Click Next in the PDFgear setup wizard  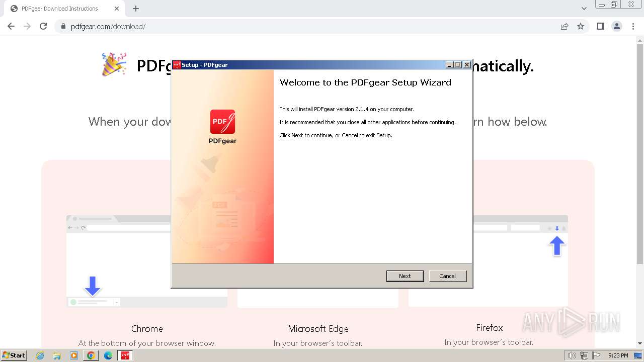tap(405, 276)
